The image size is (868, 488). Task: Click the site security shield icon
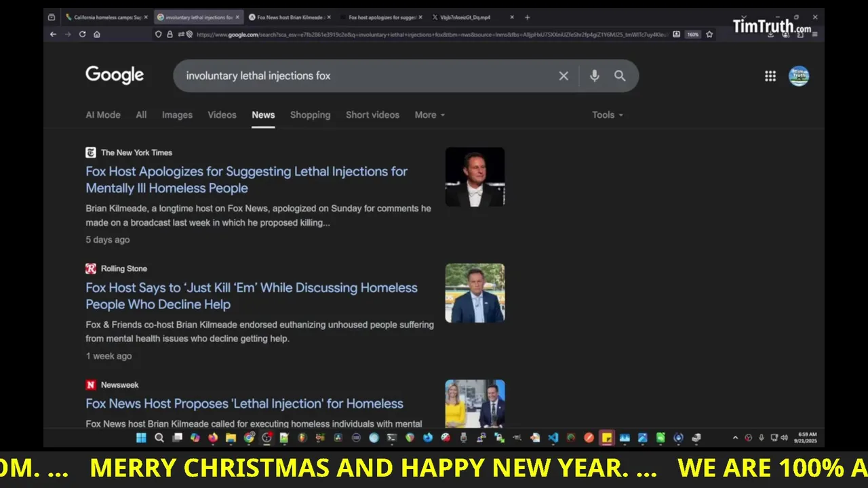(x=158, y=35)
